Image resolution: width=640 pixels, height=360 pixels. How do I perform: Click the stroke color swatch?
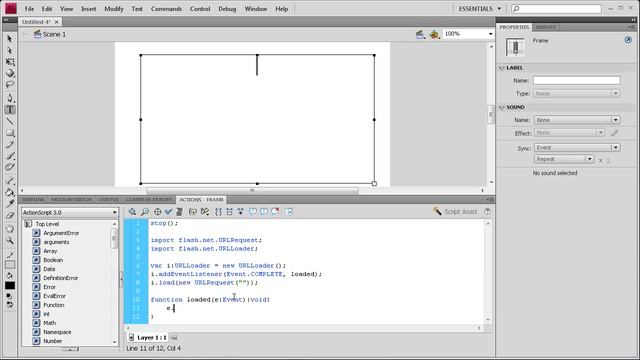tap(10, 264)
